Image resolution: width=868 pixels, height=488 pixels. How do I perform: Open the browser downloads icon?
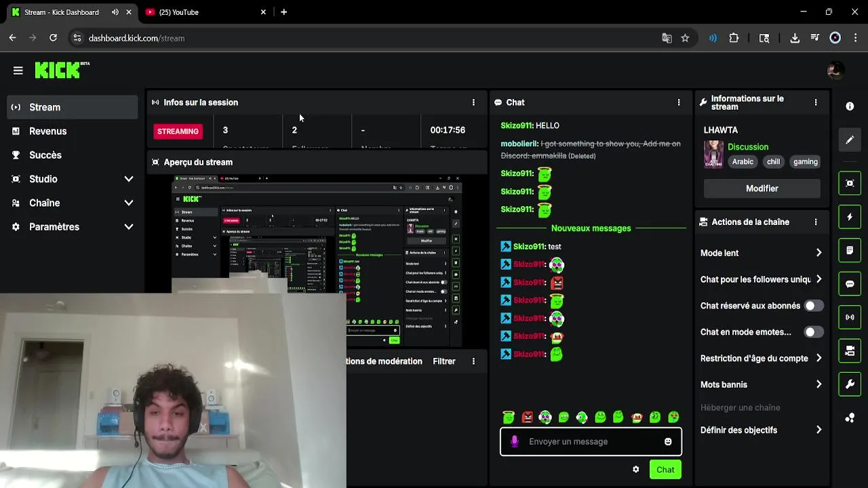click(795, 38)
